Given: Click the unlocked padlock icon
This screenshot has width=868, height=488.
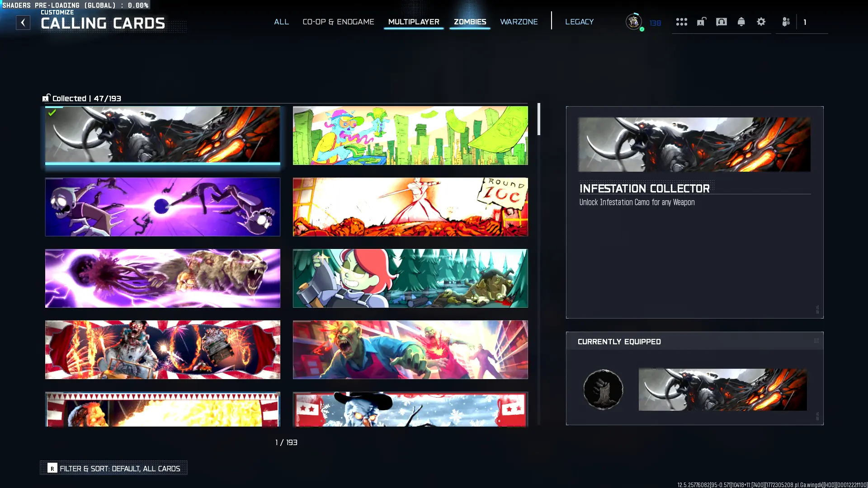Looking at the screenshot, I should tap(701, 22).
